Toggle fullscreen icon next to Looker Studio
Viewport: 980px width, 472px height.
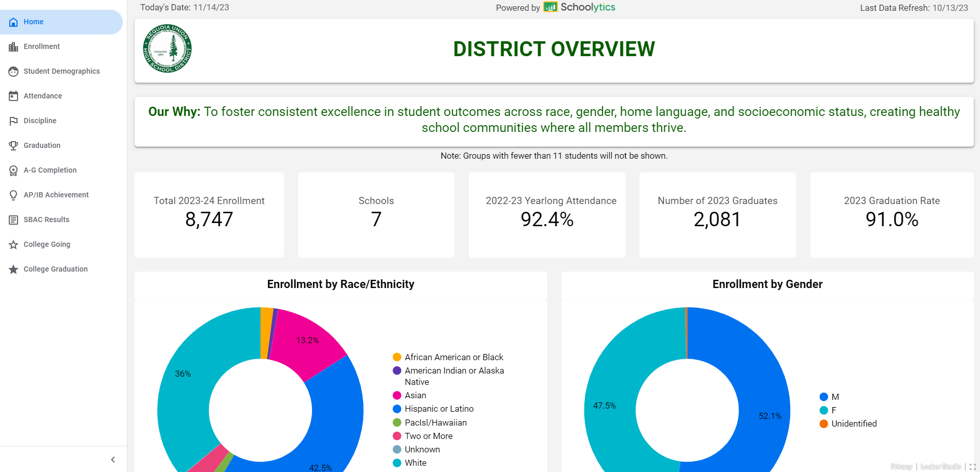click(972, 467)
